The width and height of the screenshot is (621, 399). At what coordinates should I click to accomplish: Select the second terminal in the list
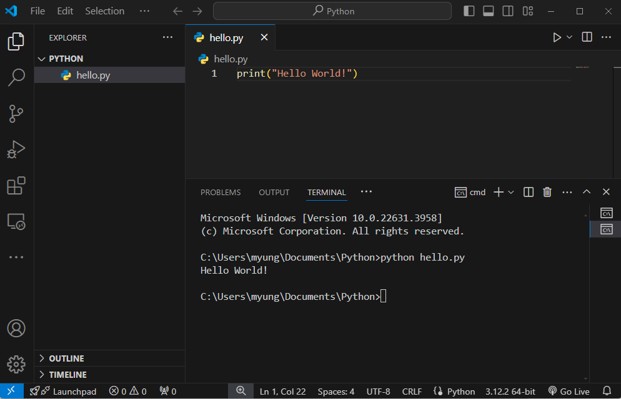pos(606,229)
